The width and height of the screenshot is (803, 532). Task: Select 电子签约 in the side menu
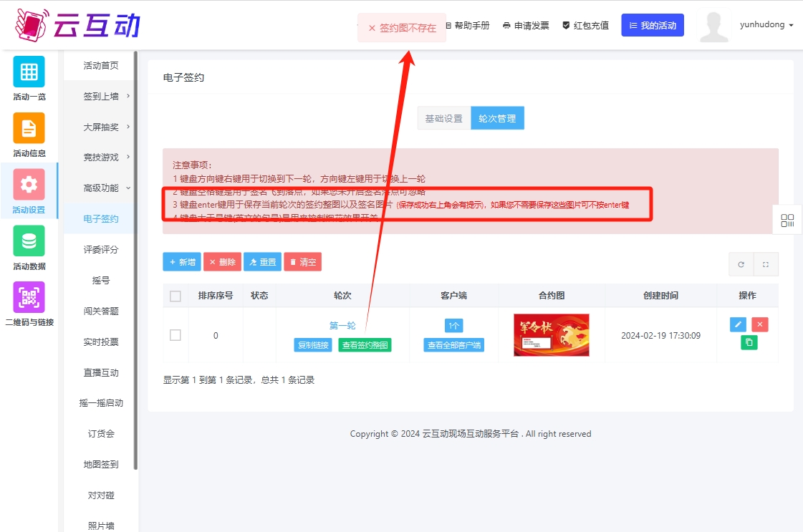(x=101, y=218)
